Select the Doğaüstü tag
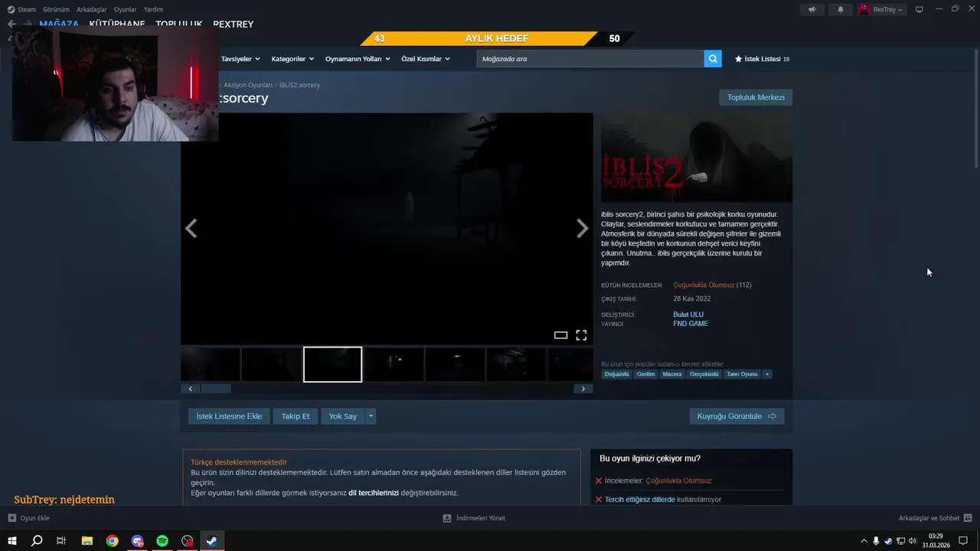980x551 pixels. click(616, 374)
